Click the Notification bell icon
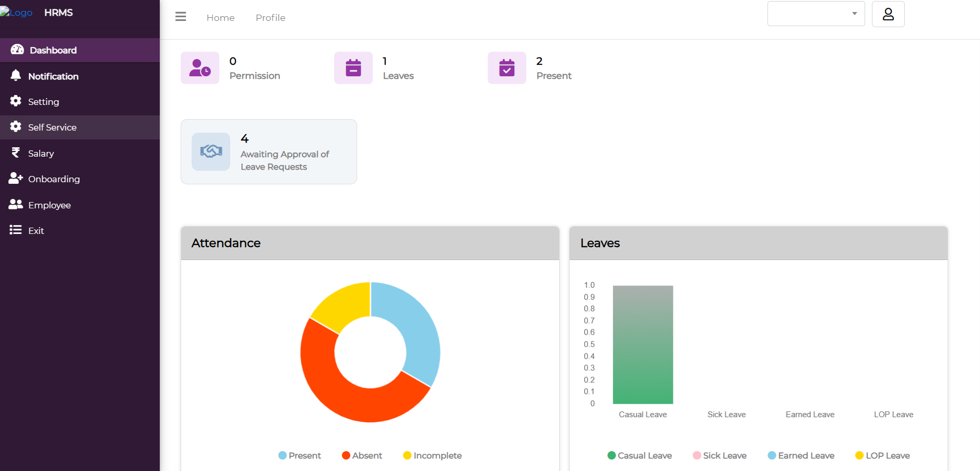980x471 pixels. [x=16, y=76]
